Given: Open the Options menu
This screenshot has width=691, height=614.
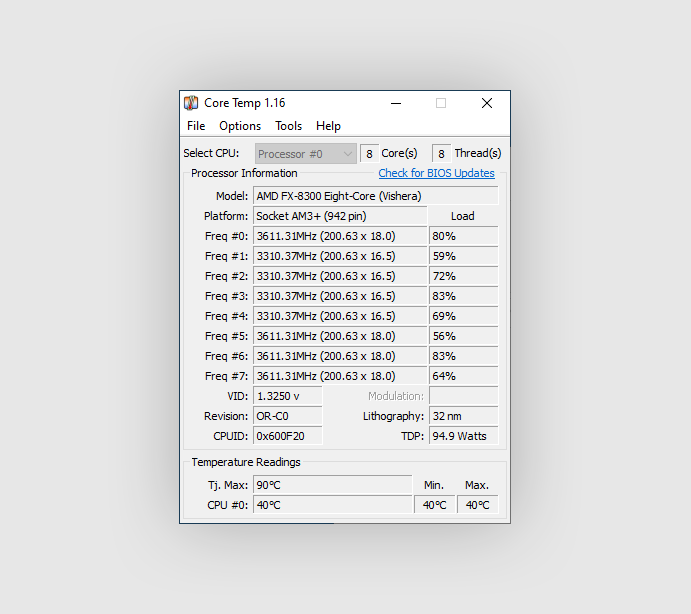Looking at the screenshot, I should point(240,126).
